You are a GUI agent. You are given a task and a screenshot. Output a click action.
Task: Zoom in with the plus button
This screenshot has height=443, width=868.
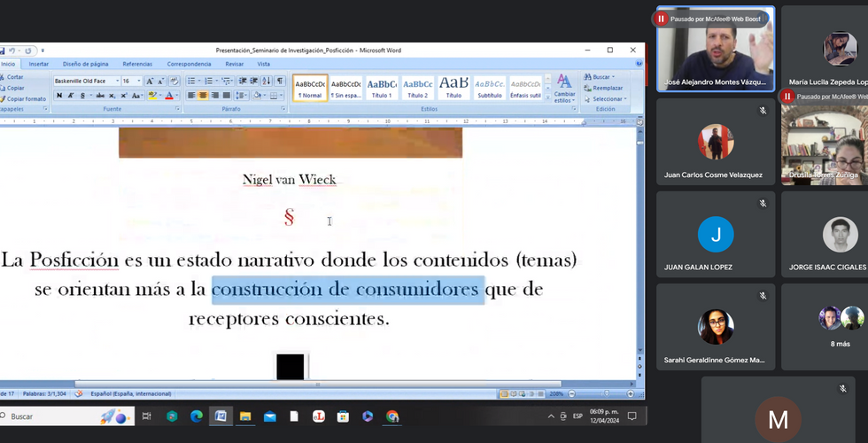pyautogui.click(x=630, y=393)
